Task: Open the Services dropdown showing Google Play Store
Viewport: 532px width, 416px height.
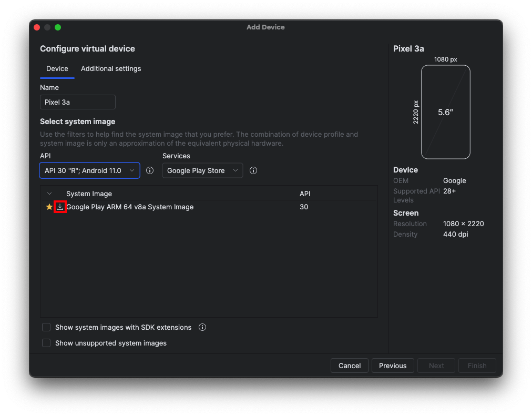Action: 202,170
